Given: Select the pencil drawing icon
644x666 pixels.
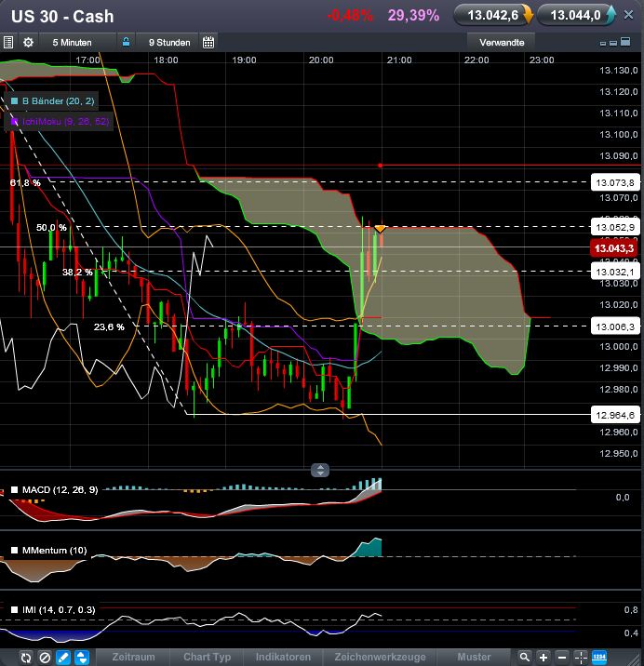Looking at the screenshot, I should point(63,657).
